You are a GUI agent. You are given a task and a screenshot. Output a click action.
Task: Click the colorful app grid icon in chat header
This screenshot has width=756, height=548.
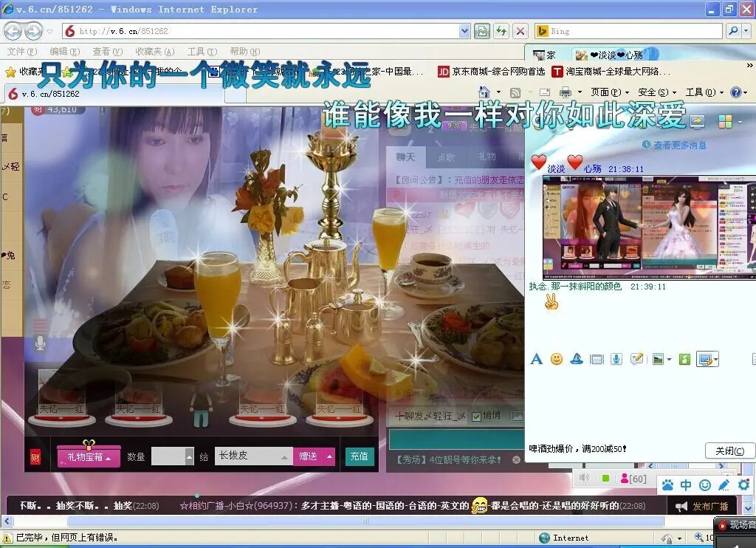click(725, 122)
